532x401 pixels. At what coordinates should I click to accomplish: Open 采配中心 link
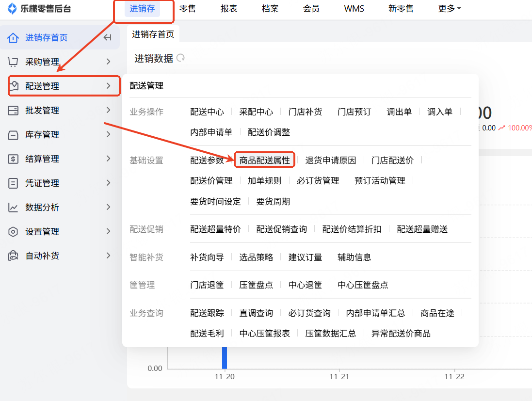click(x=256, y=112)
